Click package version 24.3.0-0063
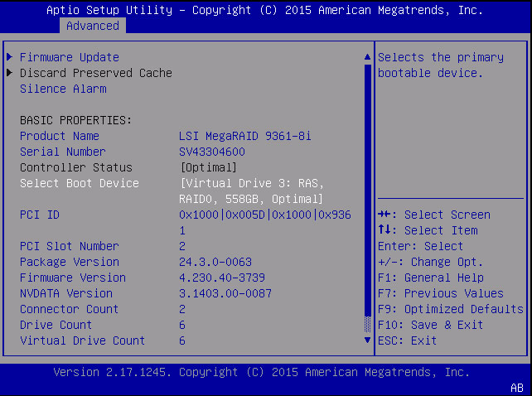Viewport: 532px width, 396px height. [x=215, y=262]
